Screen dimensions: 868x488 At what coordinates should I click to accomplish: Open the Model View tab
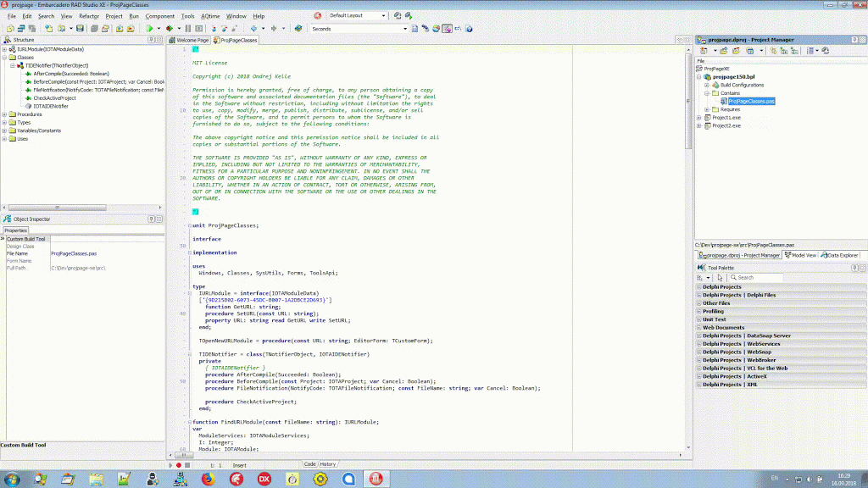tap(800, 255)
